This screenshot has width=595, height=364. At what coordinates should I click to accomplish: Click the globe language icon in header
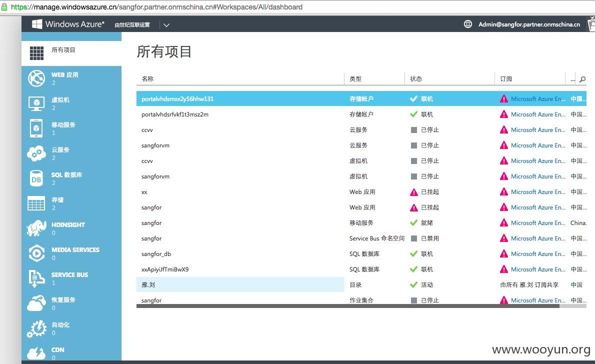[468, 24]
